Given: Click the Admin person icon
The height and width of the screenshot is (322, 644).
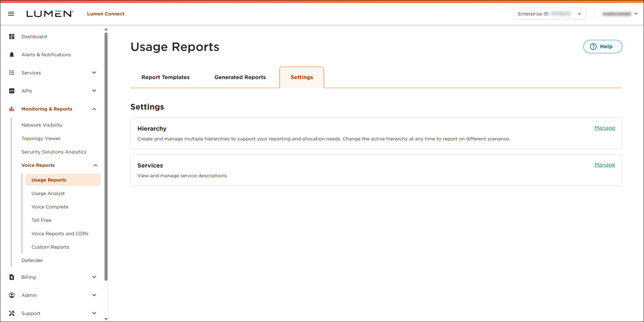Looking at the screenshot, I should coord(12,295).
